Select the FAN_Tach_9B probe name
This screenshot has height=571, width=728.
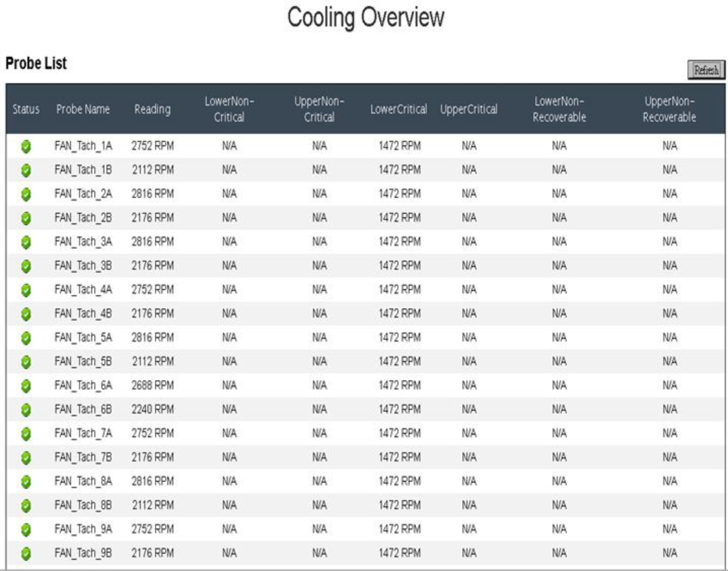pos(83,553)
